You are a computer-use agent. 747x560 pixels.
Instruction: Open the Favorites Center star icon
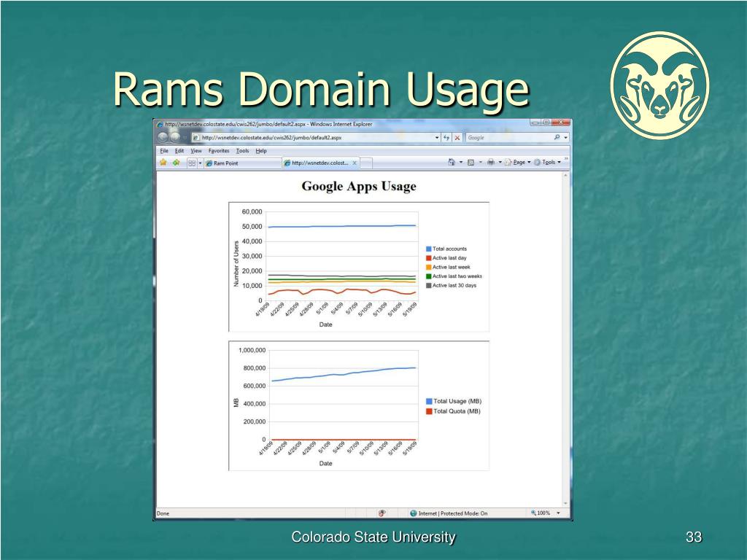[x=163, y=163]
